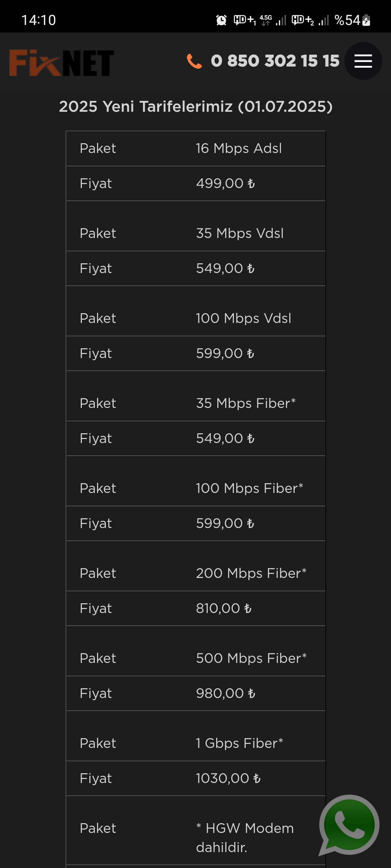Select the 2025 Yeni Tarifelerimiz heading
391x868 pixels.
[195, 106]
